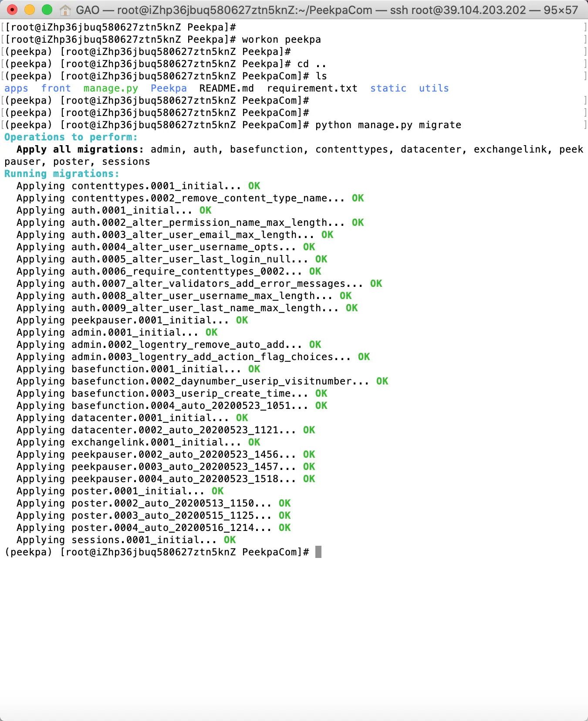The height and width of the screenshot is (721, 588).
Task: Click the auth.0005_alter_user_last_login_null line
Action: (172, 259)
